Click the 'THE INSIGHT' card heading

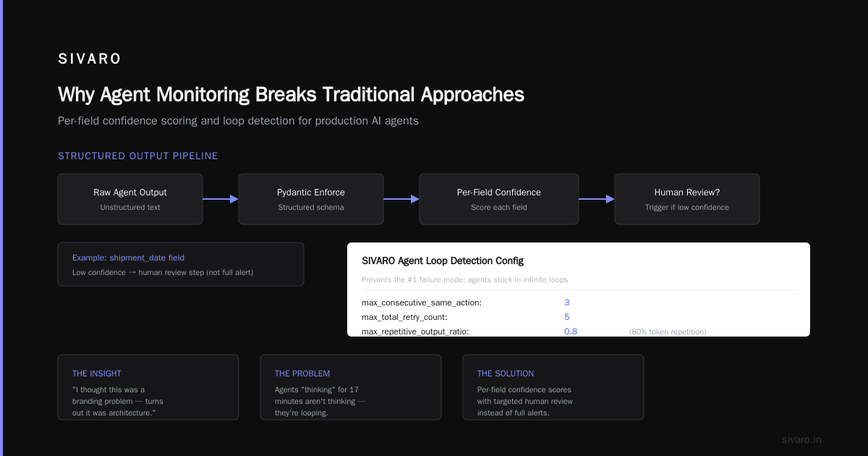pos(97,373)
